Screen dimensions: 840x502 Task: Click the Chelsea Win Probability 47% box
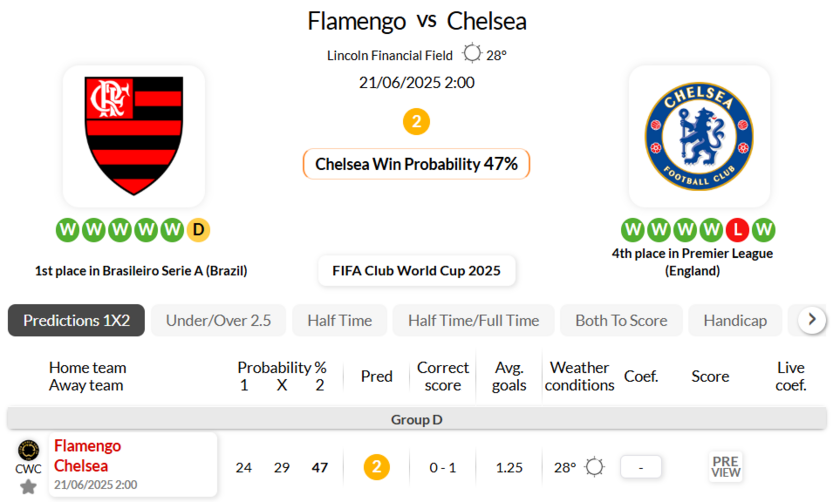coord(416,164)
